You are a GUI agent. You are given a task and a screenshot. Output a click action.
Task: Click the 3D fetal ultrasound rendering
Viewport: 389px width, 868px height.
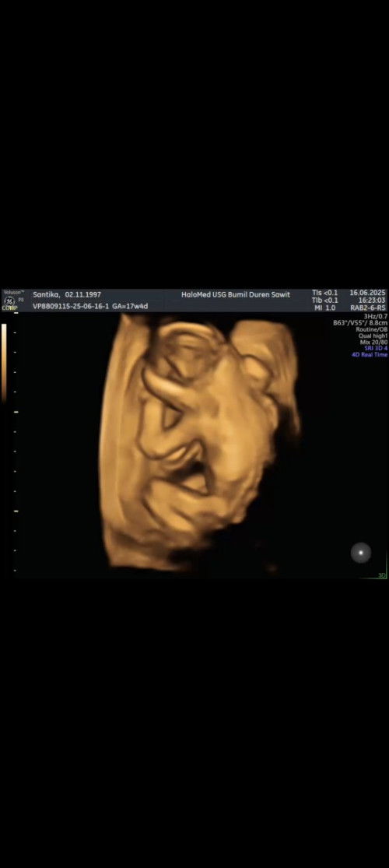pyautogui.click(x=199, y=440)
